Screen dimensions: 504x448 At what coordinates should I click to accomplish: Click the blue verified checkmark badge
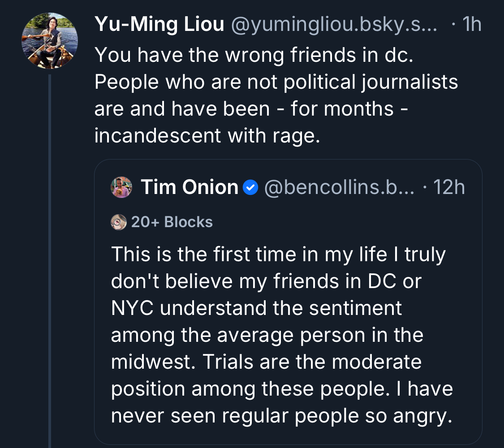tap(251, 188)
